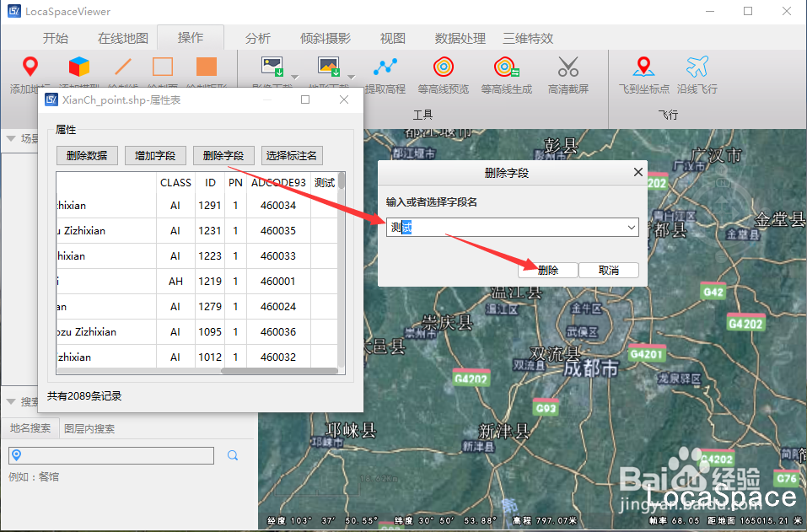Click the LocaSpaceViewer app logo in title bar
The image size is (807, 532).
[13, 11]
